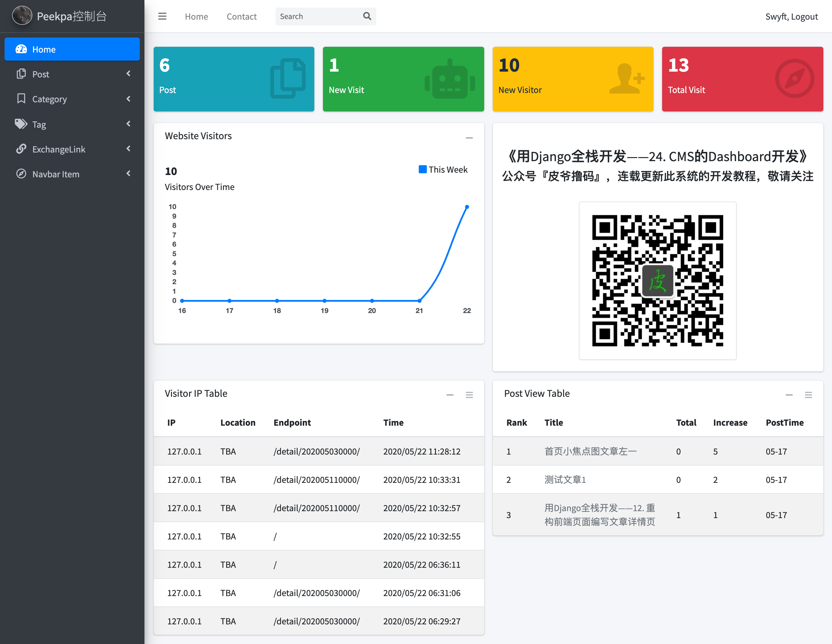Collapse the Website Visitors card
The height and width of the screenshot is (644, 832).
469,138
